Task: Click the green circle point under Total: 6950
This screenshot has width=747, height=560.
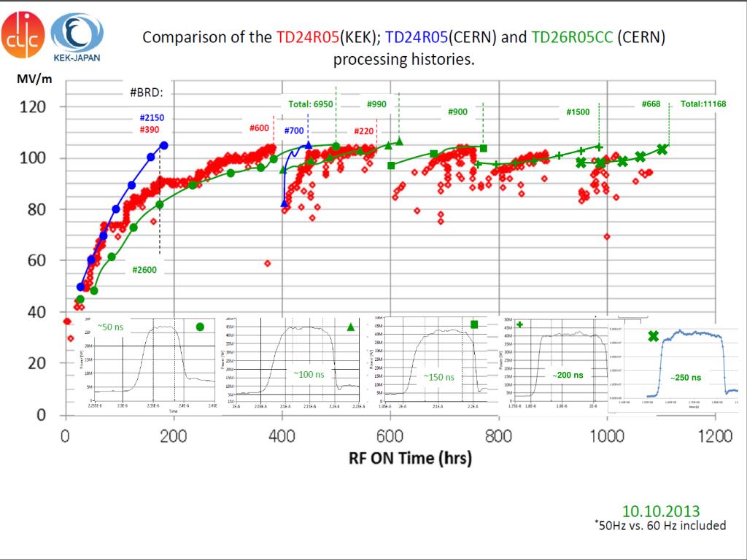Action: (336, 146)
